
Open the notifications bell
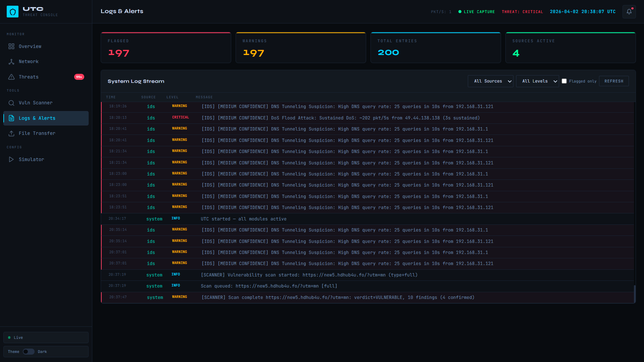tap(629, 12)
